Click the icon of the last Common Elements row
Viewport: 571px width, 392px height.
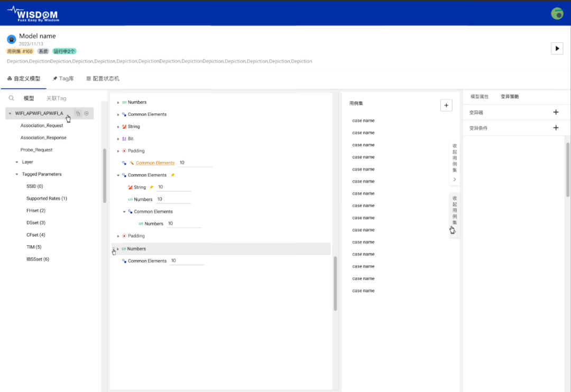(124, 261)
